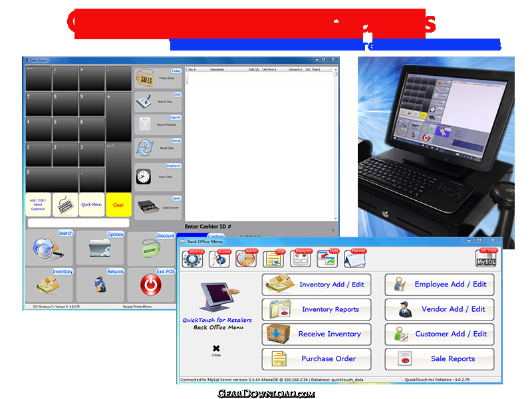Open Inventory Reports in Back Office
This screenshot has width=532, height=399.
click(317, 309)
